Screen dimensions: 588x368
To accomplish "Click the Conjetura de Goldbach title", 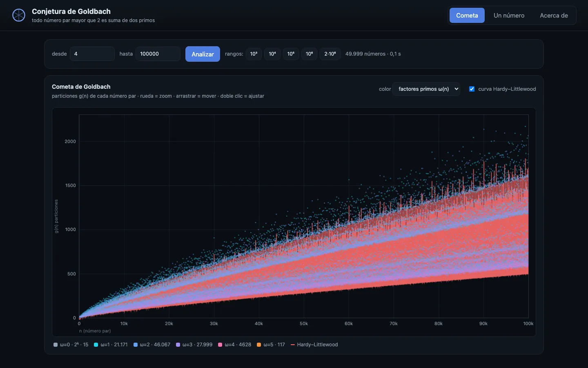I will point(71,11).
